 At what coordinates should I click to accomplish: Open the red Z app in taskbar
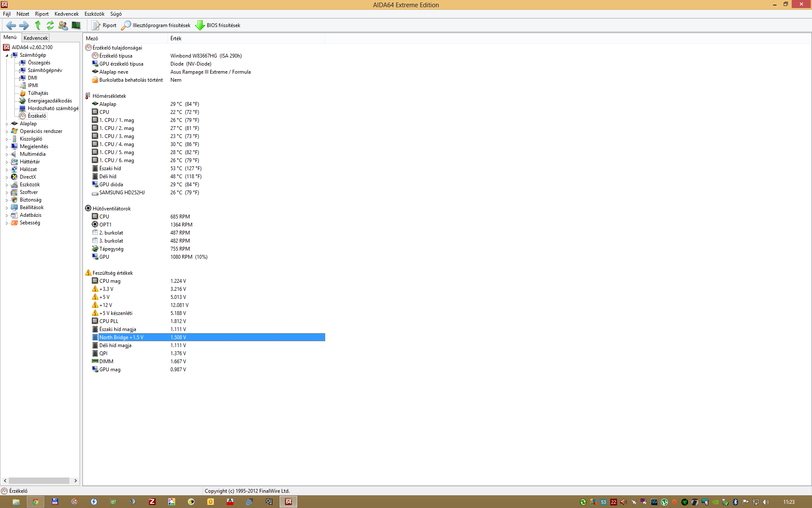(152, 502)
